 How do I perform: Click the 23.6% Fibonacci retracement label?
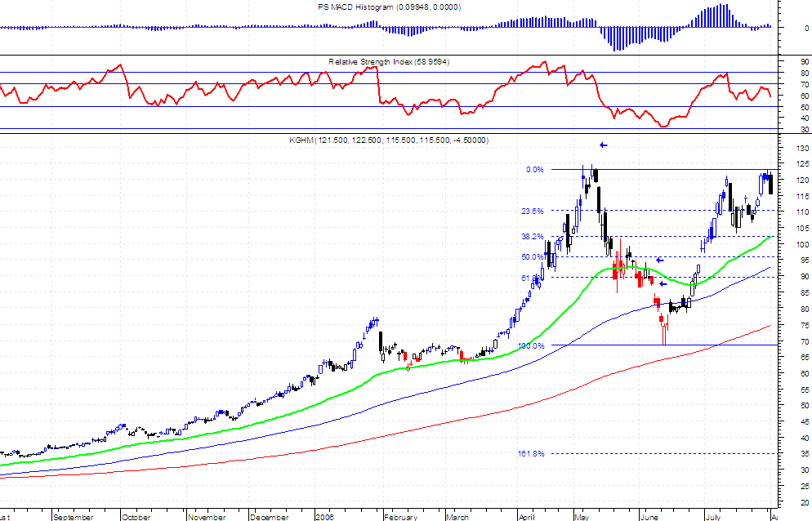click(x=533, y=211)
